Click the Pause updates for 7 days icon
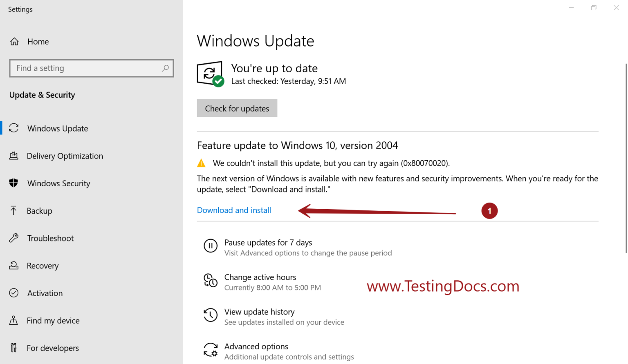The width and height of the screenshot is (628, 364). 211,246
